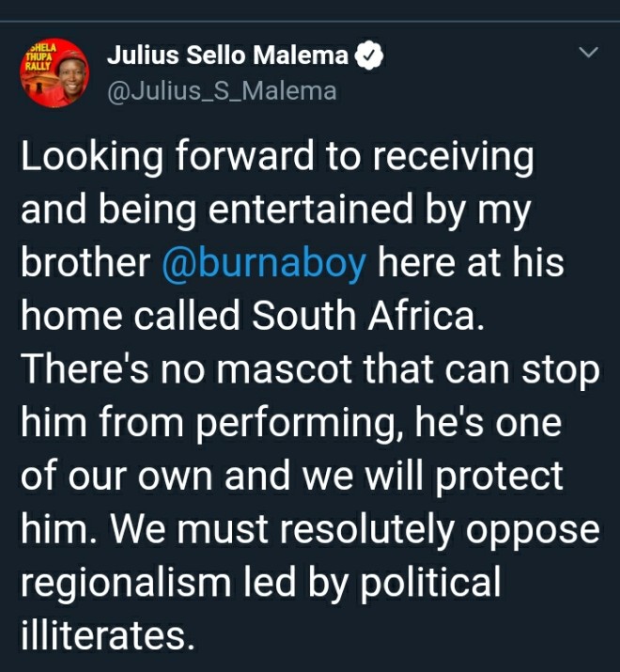Click the Shela Thupa Rally text on avatar
The width and height of the screenshot is (620, 672).
click(39, 56)
